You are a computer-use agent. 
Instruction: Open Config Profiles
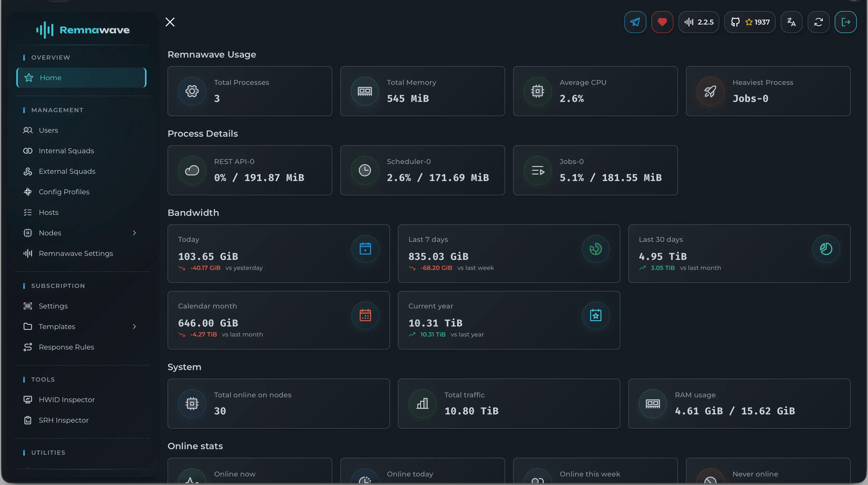coord(82,192)
